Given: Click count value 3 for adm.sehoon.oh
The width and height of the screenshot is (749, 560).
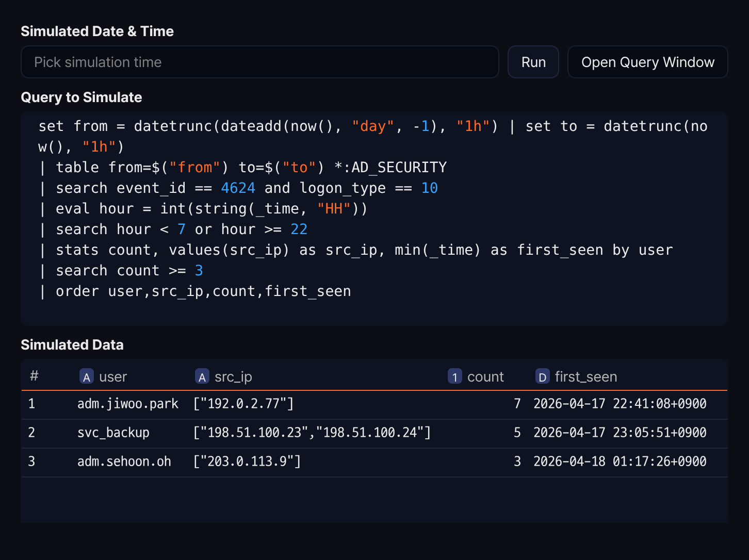Looking at the screenshot, I should click(x=517, y=462).
